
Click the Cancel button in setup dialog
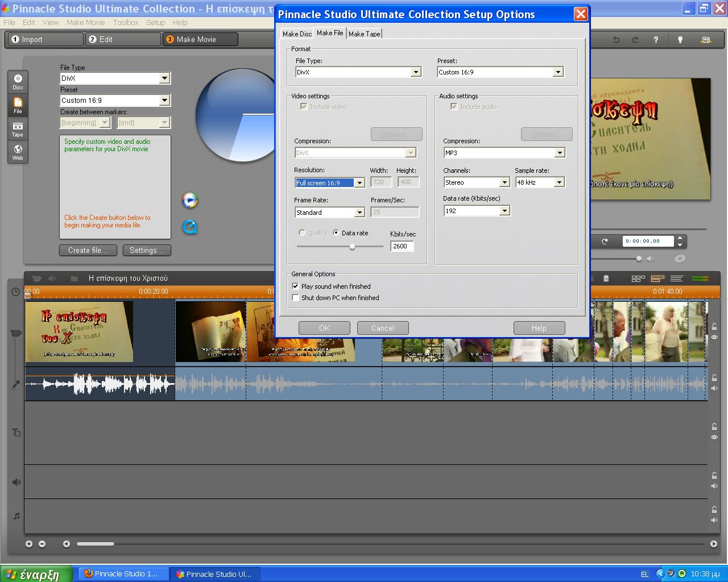383,328
